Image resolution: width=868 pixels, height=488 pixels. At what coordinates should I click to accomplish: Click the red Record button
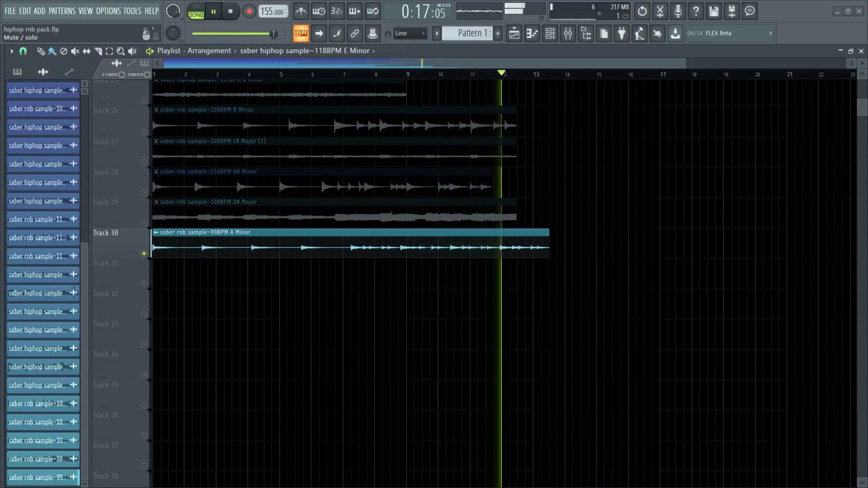tap(249, 12)
